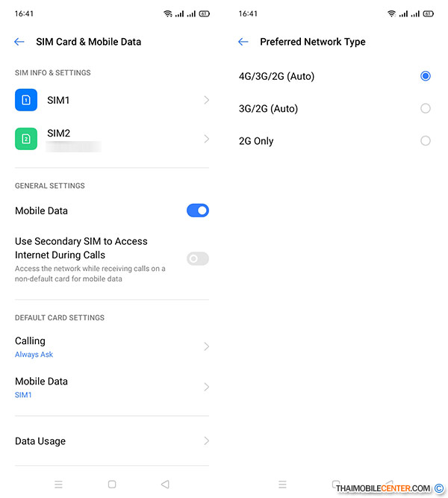Viewport: 448px width, 498px height.
Task: Toggle Use Secondary SIM During Calls switch
Action: [x=197, y=258]
